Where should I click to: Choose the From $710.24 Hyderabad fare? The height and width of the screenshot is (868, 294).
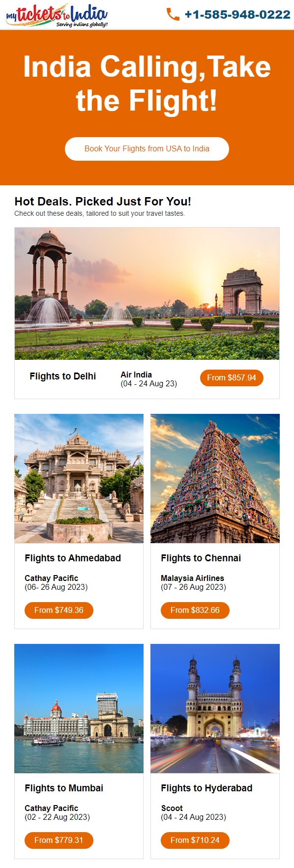click(x=195, y=840)
